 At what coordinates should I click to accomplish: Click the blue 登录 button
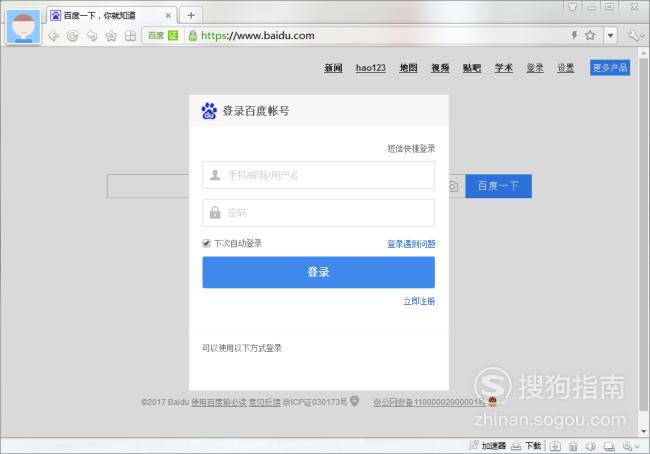point(318,272)
